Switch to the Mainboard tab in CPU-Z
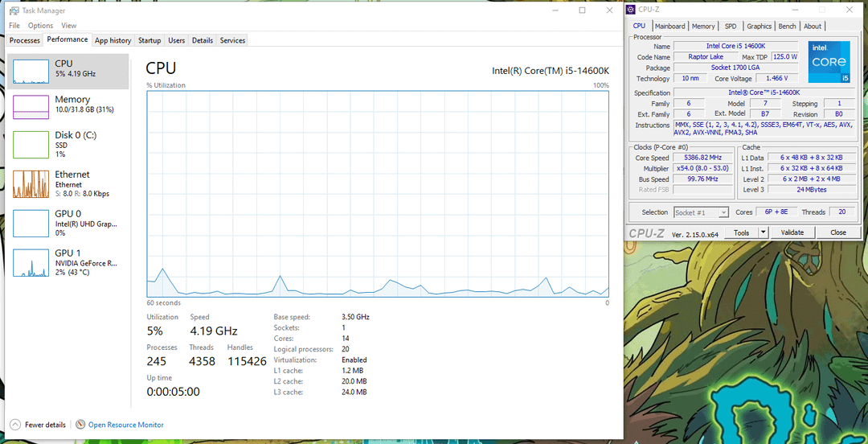 pyautogui.click(x=669, y=26)
